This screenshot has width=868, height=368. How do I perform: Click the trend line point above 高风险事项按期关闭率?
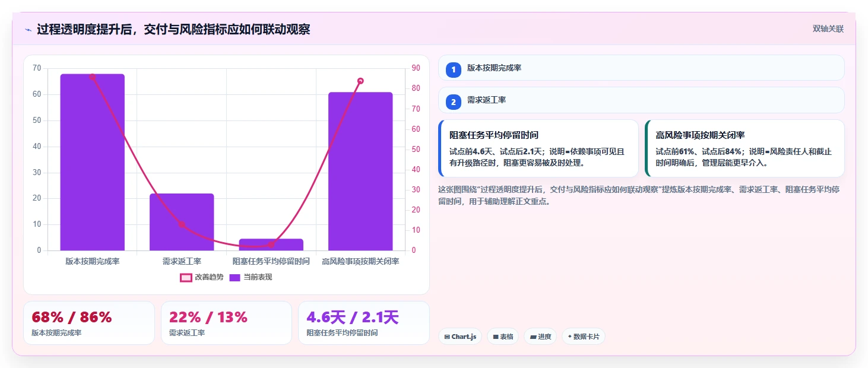pos(360,81)
